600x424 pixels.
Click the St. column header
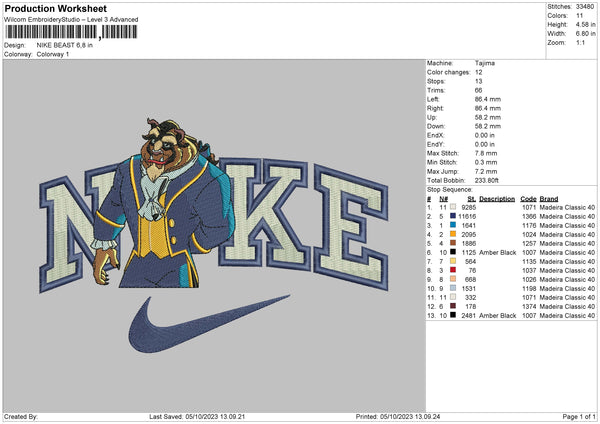(472, 199)
